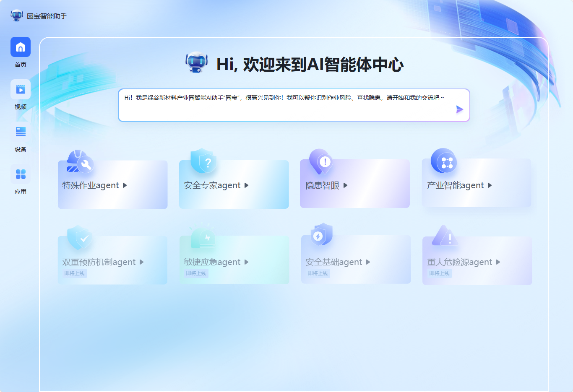Click the 园宝 robot logo in header
Image resolution: width=573 pixels, height=392 pixels.
(17, 16)
